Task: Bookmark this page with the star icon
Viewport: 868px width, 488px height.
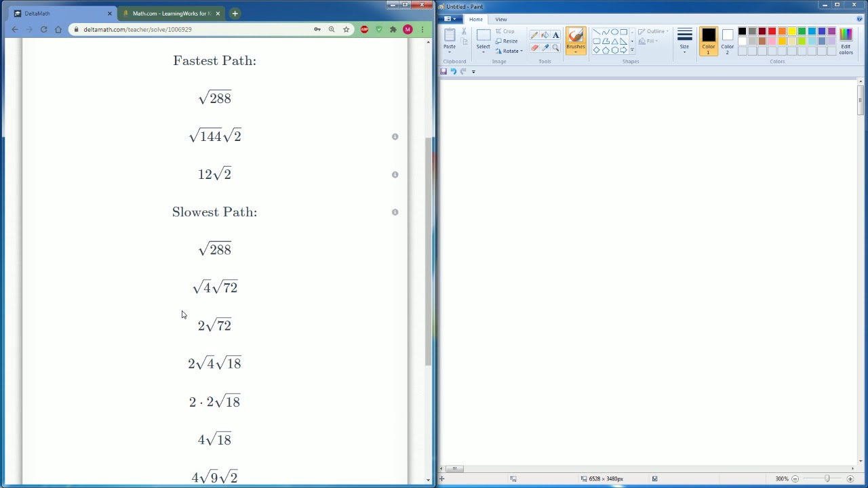Action: 346,29
